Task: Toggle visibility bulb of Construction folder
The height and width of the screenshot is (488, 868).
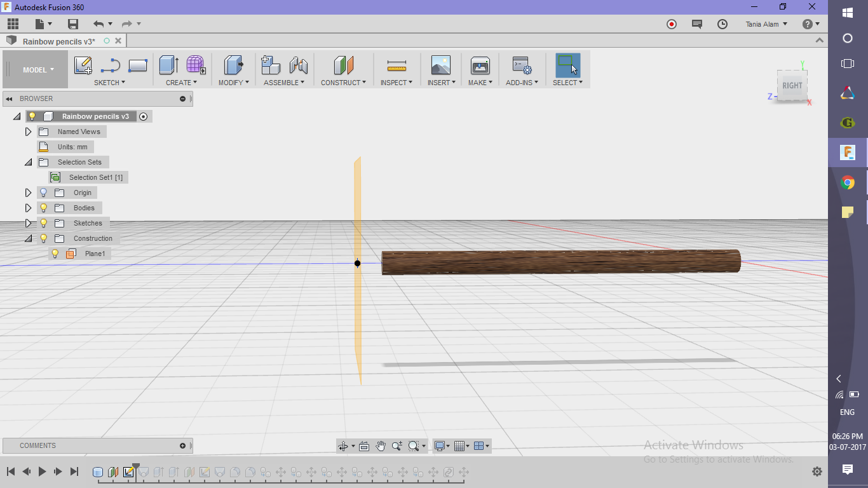Action: pos(44,238)
